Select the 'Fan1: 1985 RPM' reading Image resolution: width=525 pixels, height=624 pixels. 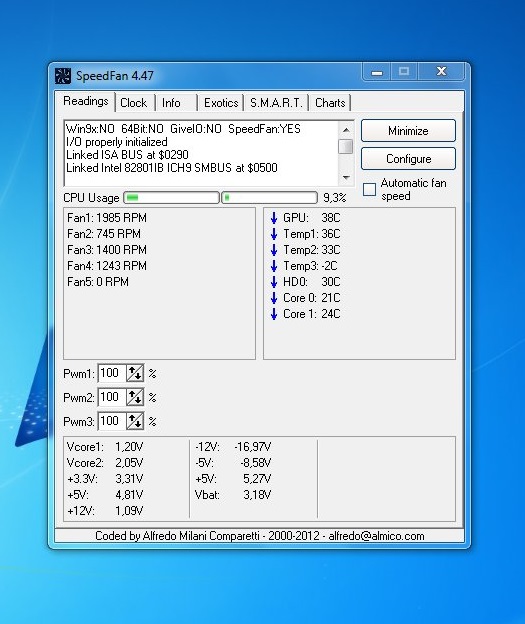pyautogui.click(x=107, y=218)
